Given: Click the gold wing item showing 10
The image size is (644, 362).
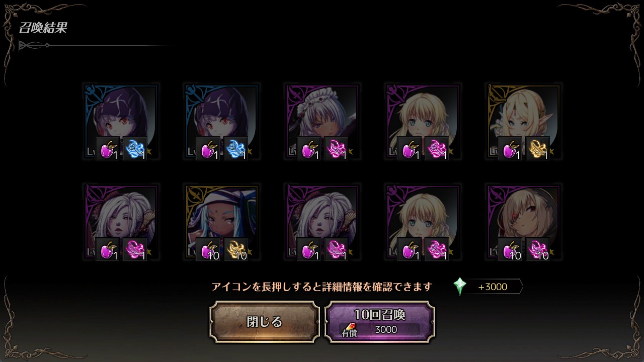Looking at the screenshot, I should coord(235,249).
